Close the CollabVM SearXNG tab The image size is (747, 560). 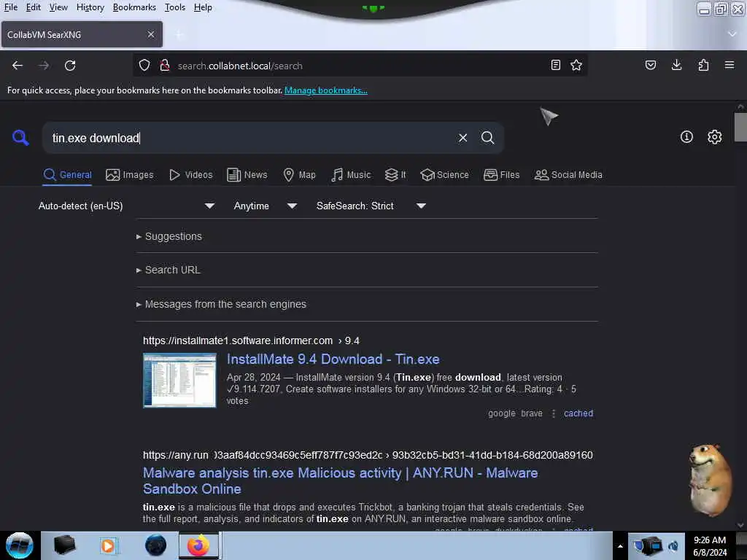point(150,34)
